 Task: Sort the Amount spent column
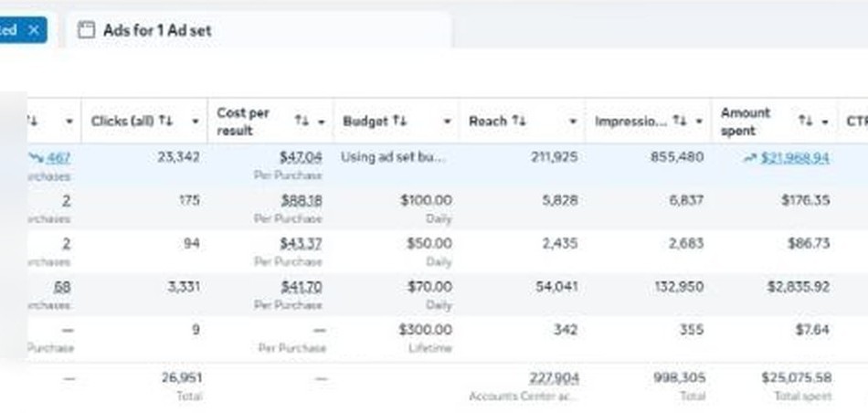(x=805, y=121)
